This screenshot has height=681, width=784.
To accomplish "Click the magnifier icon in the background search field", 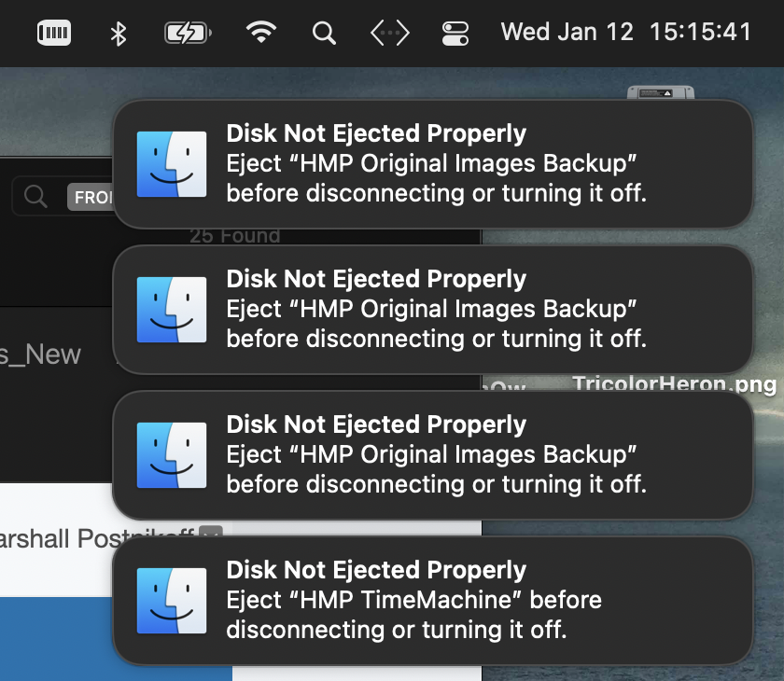I will tap(35, 196).
